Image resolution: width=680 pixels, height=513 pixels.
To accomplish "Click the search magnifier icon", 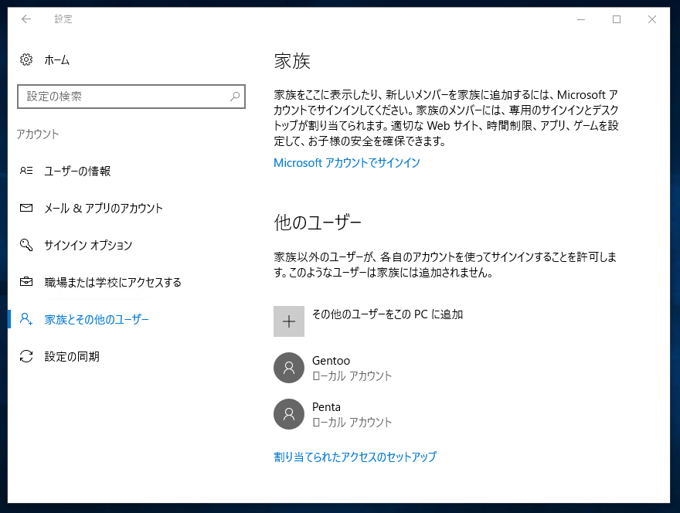I will (235, 97).
